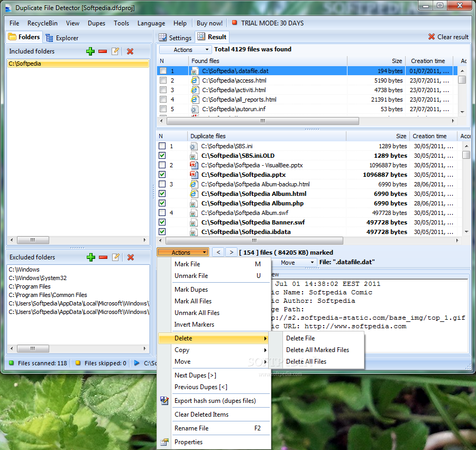Screen dimensions: 476x450
Task: Open the Move dropdown button
Action: coord(293,263)
